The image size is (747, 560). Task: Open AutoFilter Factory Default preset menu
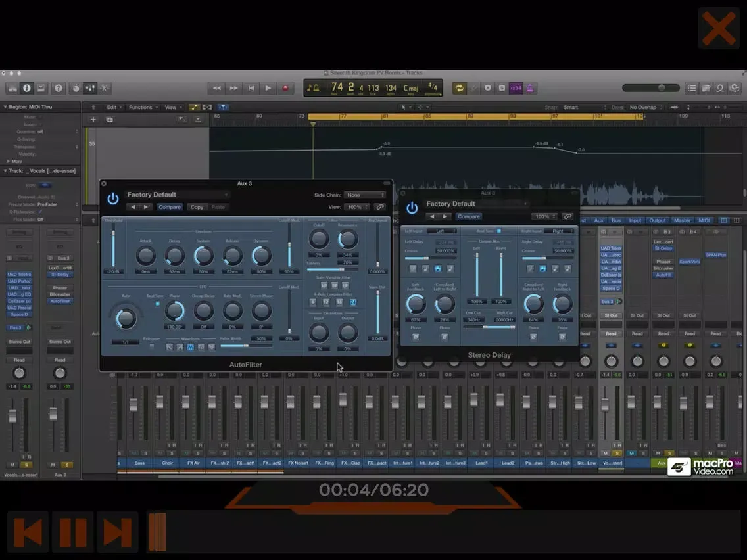tap(177, 195)
